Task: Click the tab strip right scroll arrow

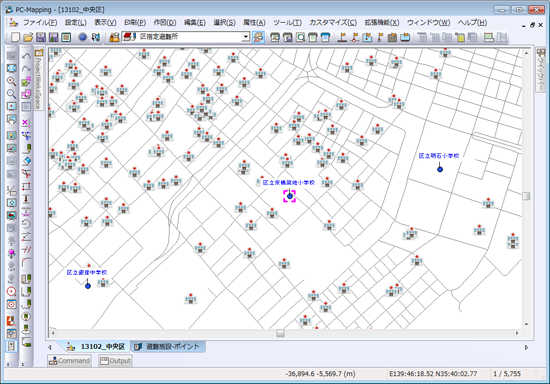Action: 526,348
